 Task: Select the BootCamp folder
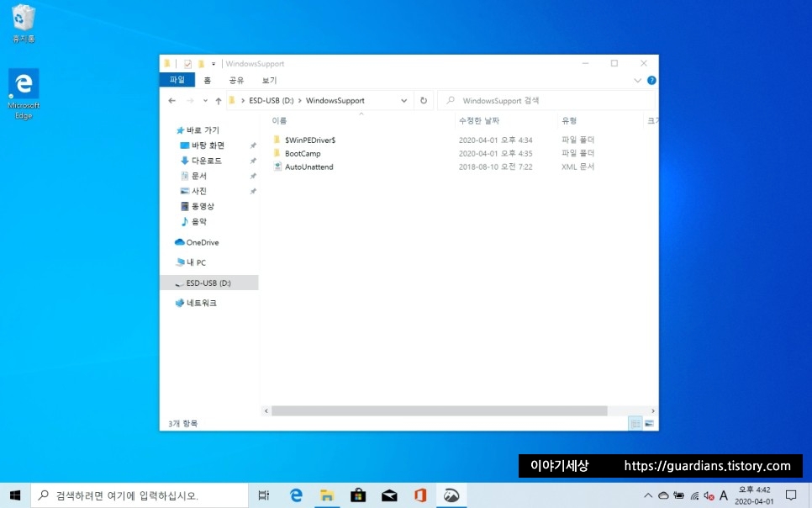pyautogui.click(x=303, y=153)
